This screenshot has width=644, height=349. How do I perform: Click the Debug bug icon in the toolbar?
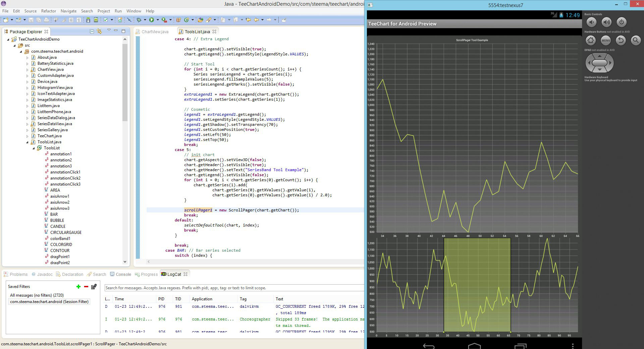139,20
